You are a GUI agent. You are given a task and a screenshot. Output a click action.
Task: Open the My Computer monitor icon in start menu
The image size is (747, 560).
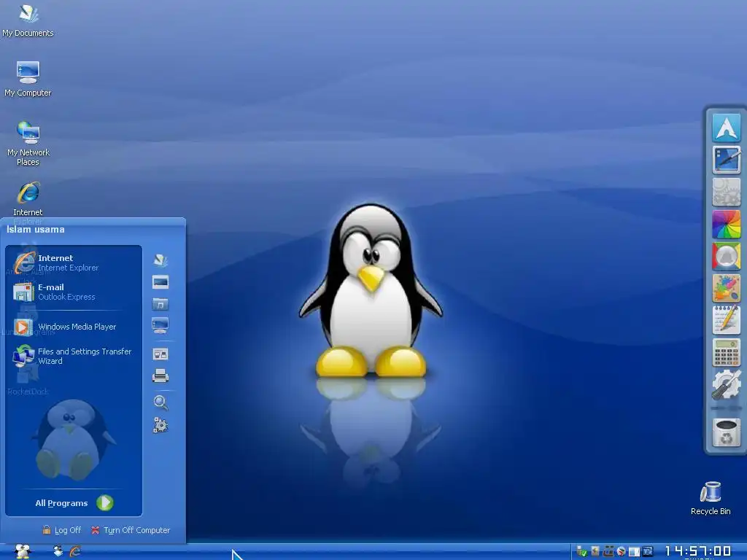160,326
